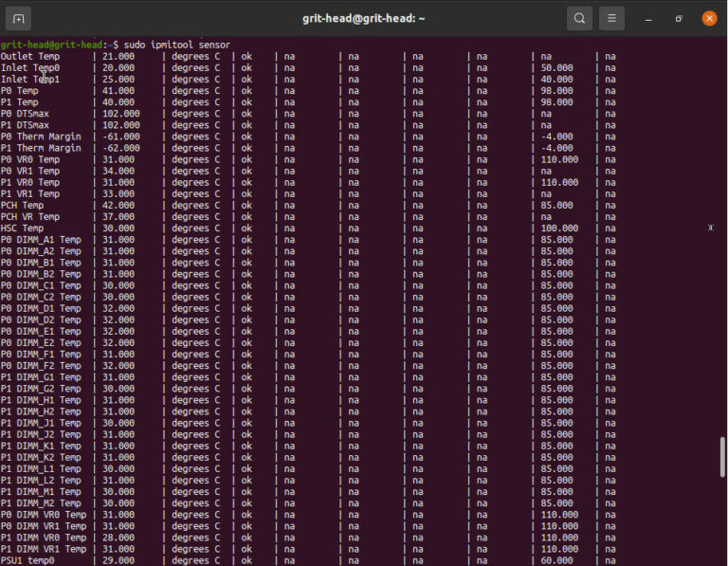This screenshot has height=566, width=728.
Task: Click the 'PSU1 temp0' sensor name
Action: (27, 560)
